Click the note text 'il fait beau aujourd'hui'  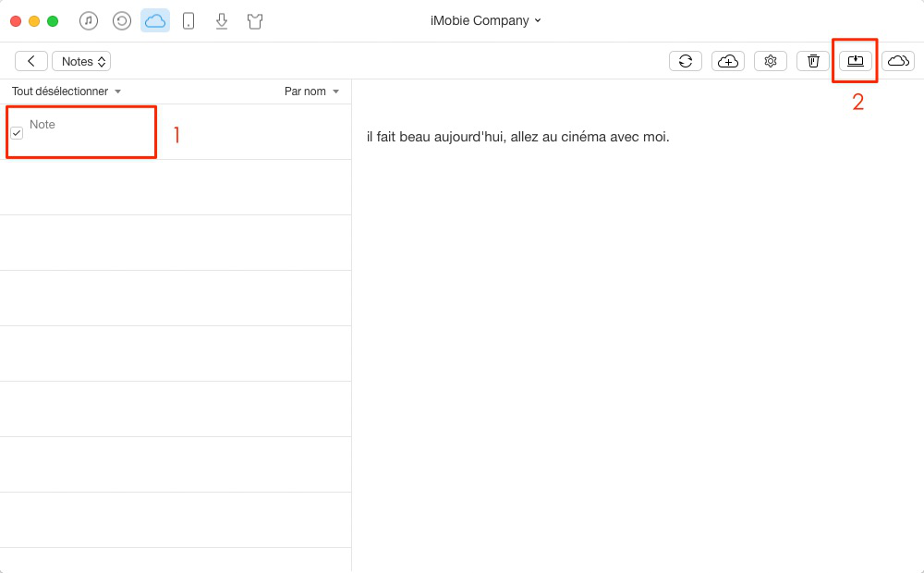pos(518,137)
